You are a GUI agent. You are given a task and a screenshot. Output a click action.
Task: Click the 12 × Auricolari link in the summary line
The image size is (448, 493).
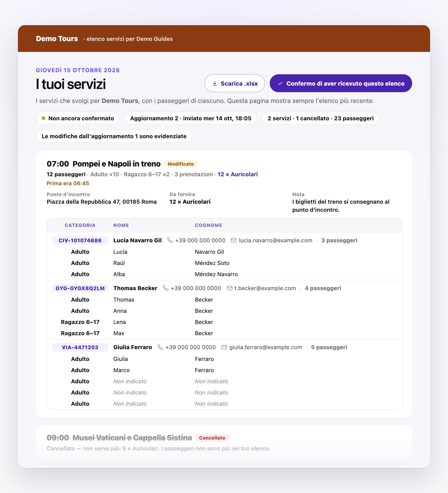point(238,174)
